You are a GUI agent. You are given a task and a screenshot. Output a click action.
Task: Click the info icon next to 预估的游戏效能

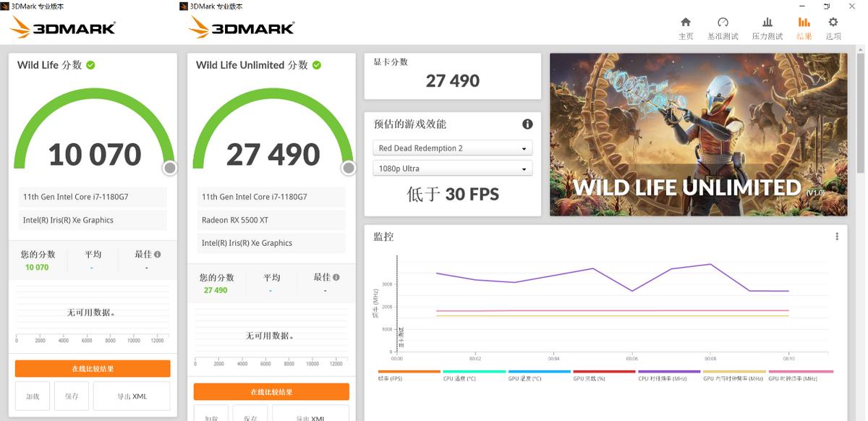click(528, 124)
